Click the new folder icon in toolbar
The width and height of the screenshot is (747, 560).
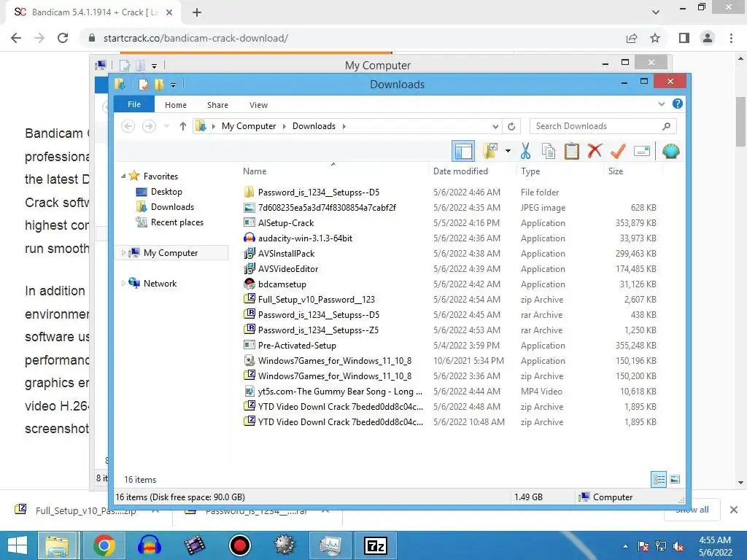pos(490,152)
